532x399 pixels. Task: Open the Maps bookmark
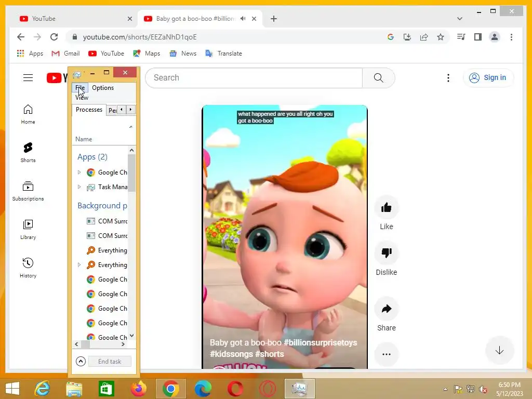click(147, 54)
